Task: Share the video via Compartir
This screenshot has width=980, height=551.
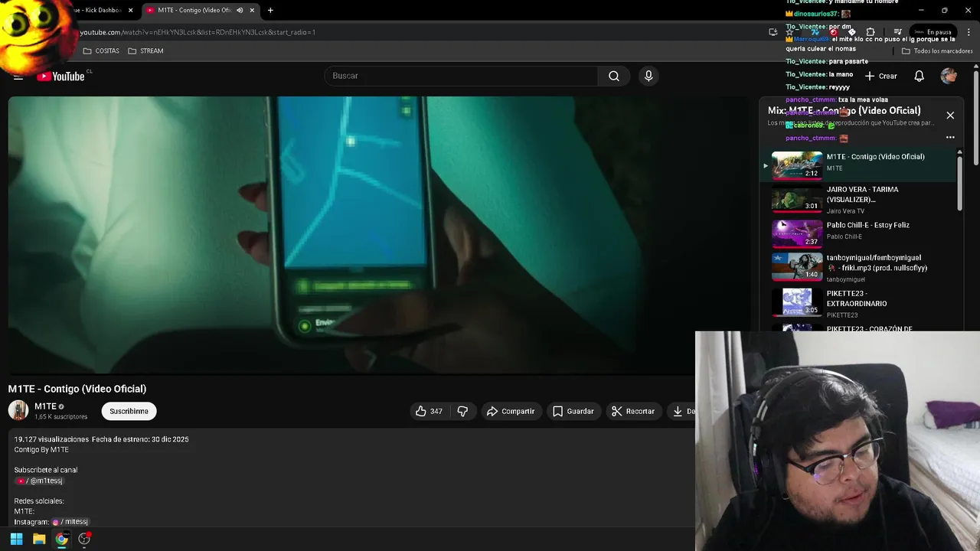Action: pos(511,411)
